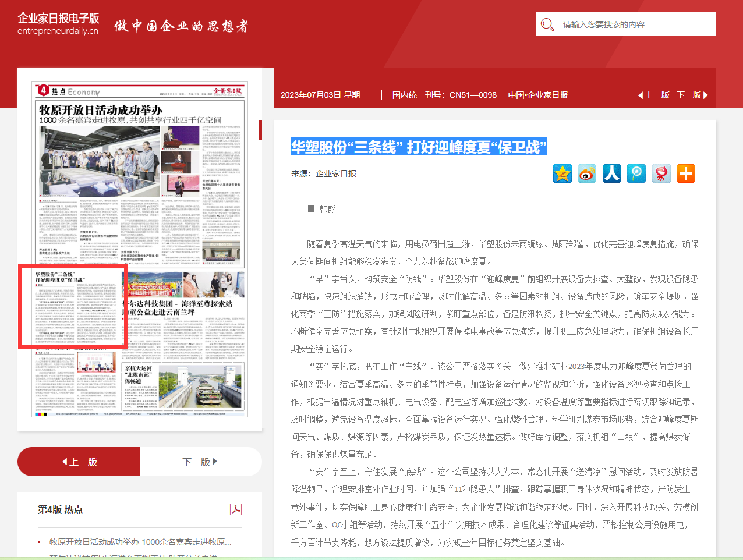
Task: Select 牧原开放日 headline on newspaper page
Action: tap(101, 110)
